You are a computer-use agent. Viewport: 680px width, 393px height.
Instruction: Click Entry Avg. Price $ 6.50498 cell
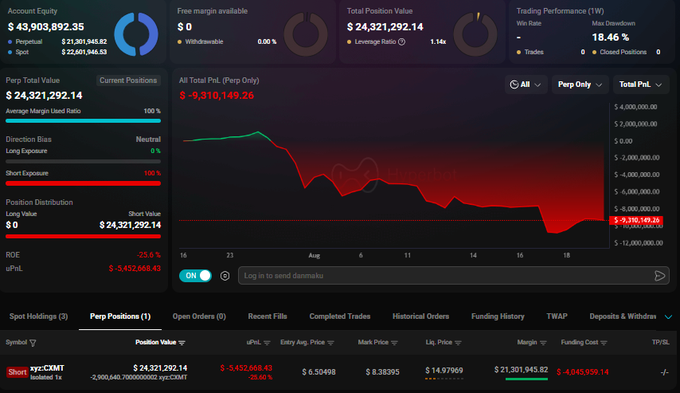pos(319,372)
